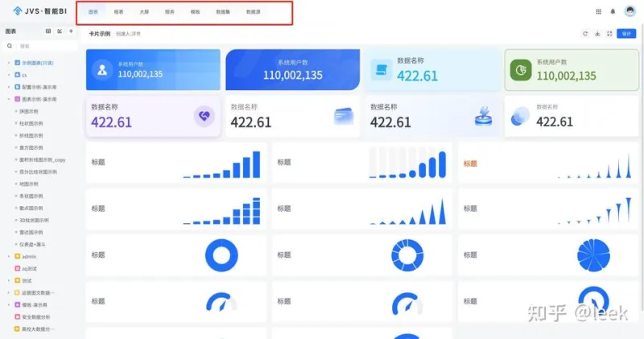Expand the cs folder arrow
644x339 pixels.
[9, 75]
